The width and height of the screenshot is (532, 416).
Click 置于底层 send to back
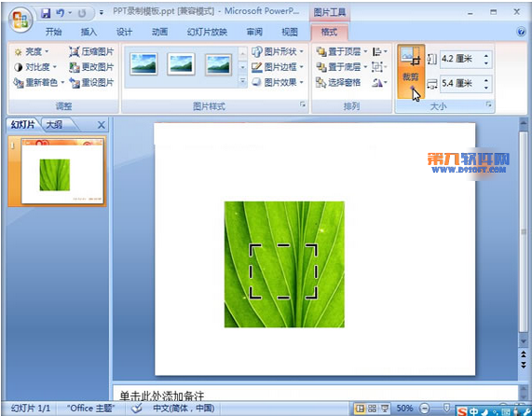[342, 67]
